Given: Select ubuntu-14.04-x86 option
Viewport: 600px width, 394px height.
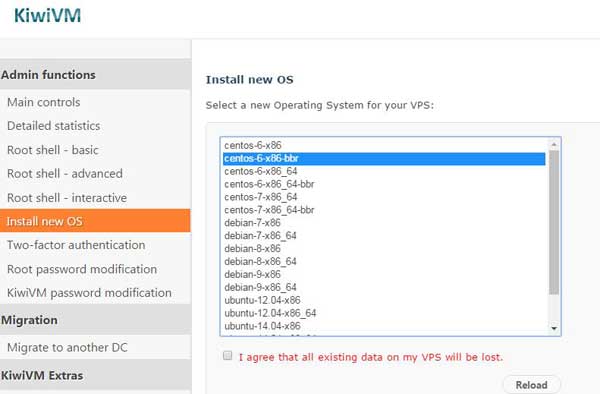Looking at the screenshot, I should click(x=384, y=326).
